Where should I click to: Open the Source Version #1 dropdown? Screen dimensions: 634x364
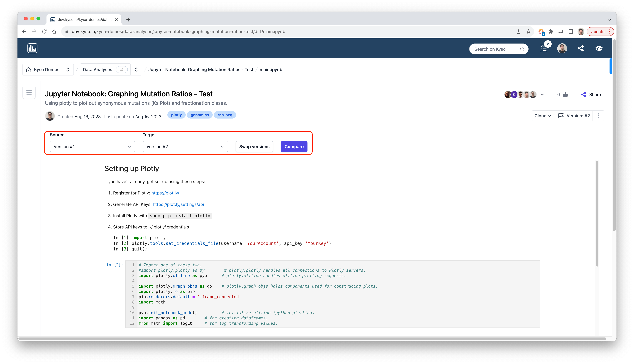pos(93,146)
